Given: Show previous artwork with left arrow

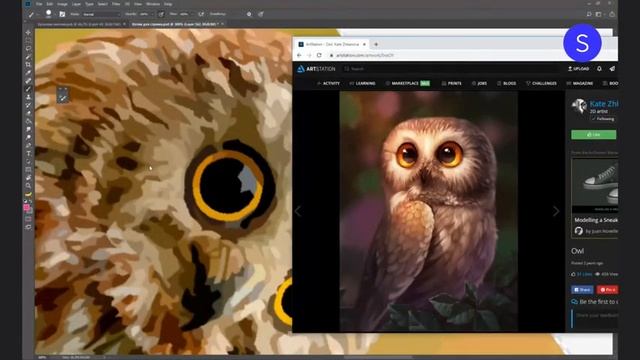Looking at the screenshot, I should click(298, 211).
